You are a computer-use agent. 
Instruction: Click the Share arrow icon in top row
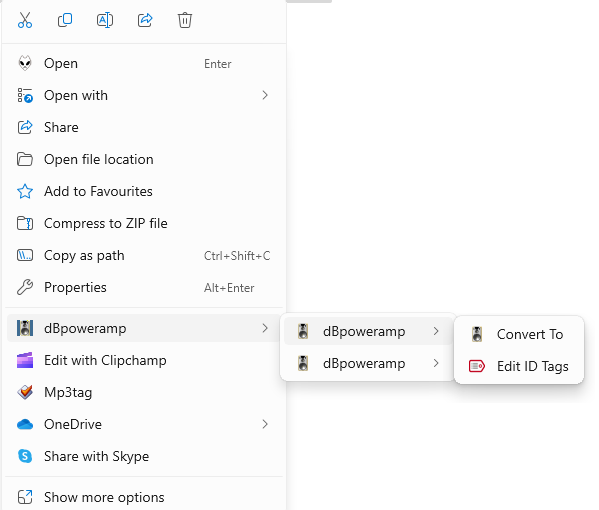click(x=145, y=20)
